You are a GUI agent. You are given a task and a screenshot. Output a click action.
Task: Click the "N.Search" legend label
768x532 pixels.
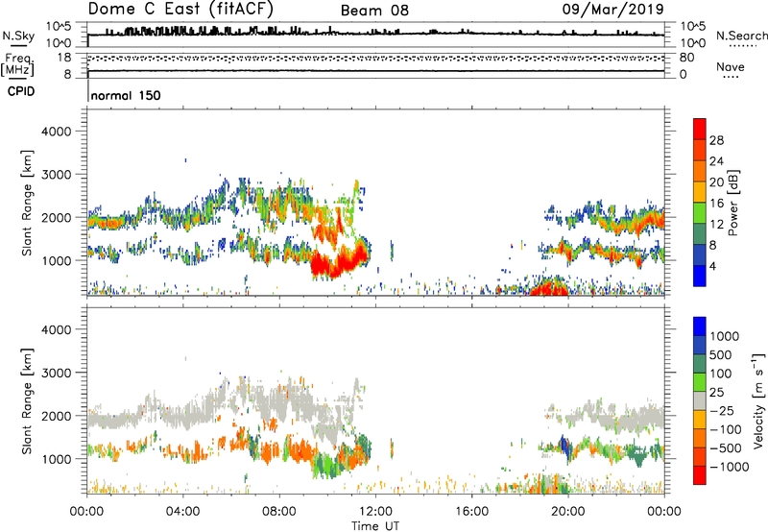742,36
